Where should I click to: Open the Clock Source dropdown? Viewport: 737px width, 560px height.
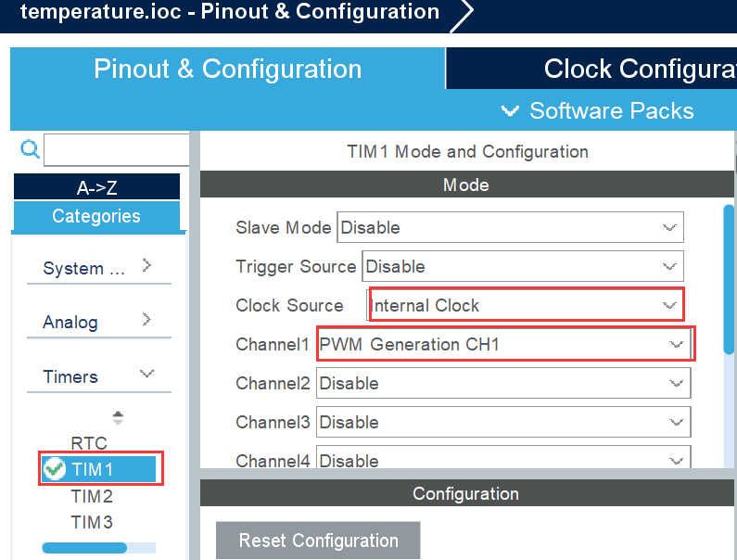526,305
